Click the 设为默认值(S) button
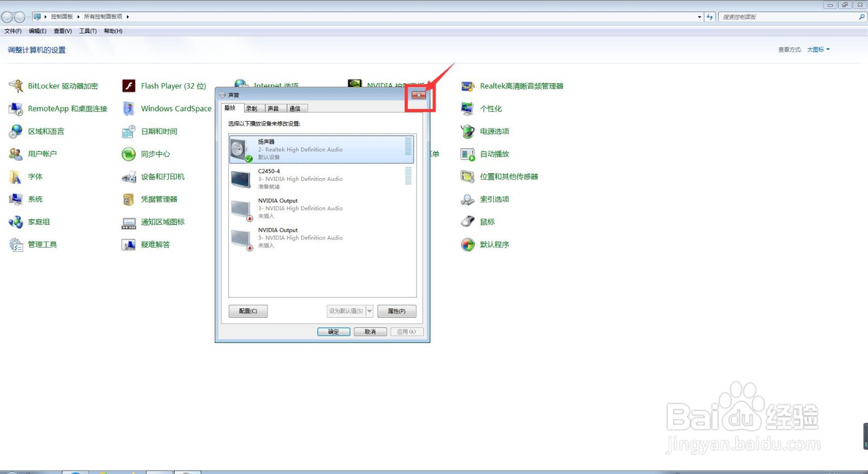Viewport: 868px width, 474px height. (x=346, y=311)
